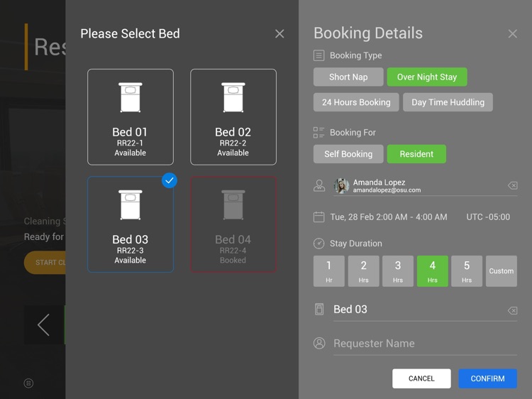
Task: Select Self Booking option
Action: (348, 154)
